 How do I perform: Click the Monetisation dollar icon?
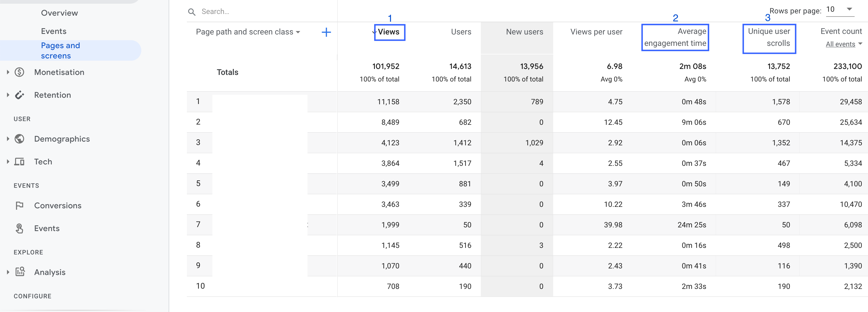[20, 72]
